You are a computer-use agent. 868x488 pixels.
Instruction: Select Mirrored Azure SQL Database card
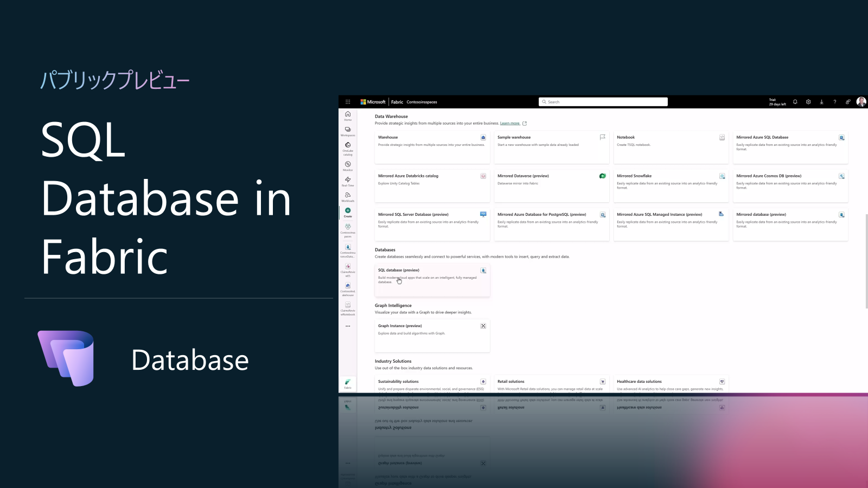[x=790, y=147]
